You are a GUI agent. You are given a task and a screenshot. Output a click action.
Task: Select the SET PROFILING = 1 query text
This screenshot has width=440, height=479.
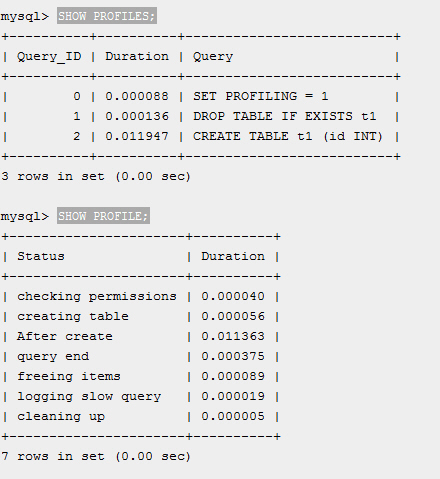click(261, 96)
